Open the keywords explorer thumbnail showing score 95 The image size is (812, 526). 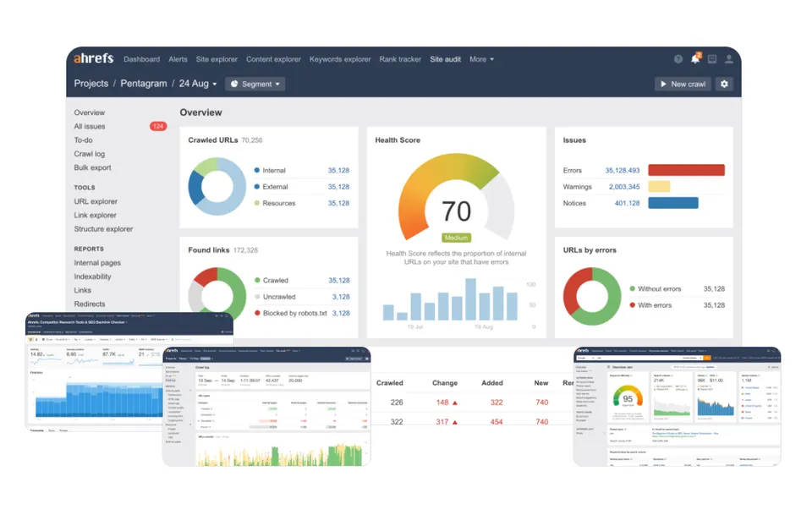click(677, 407)
